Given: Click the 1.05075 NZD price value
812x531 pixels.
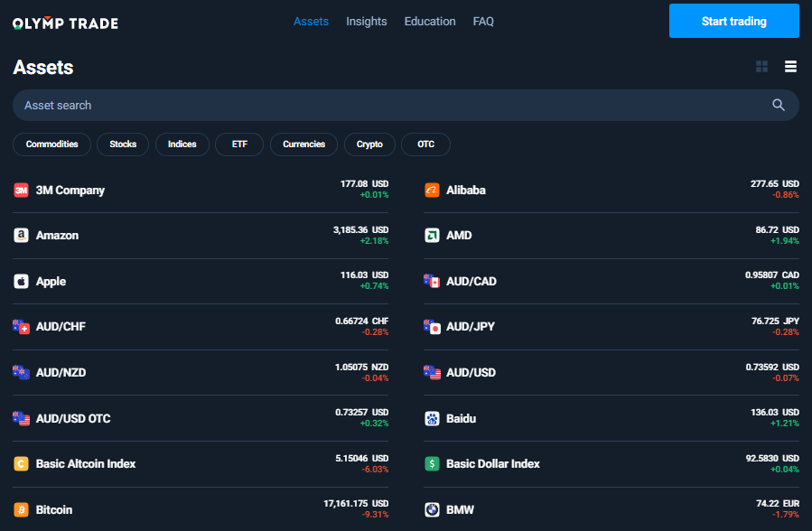Looking at the screenshot, I should pyautogui.click(x=361, y=368).
